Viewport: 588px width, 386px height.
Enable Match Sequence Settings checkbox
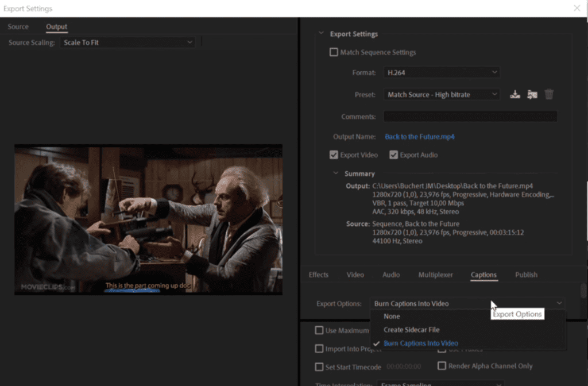(334, 52)
